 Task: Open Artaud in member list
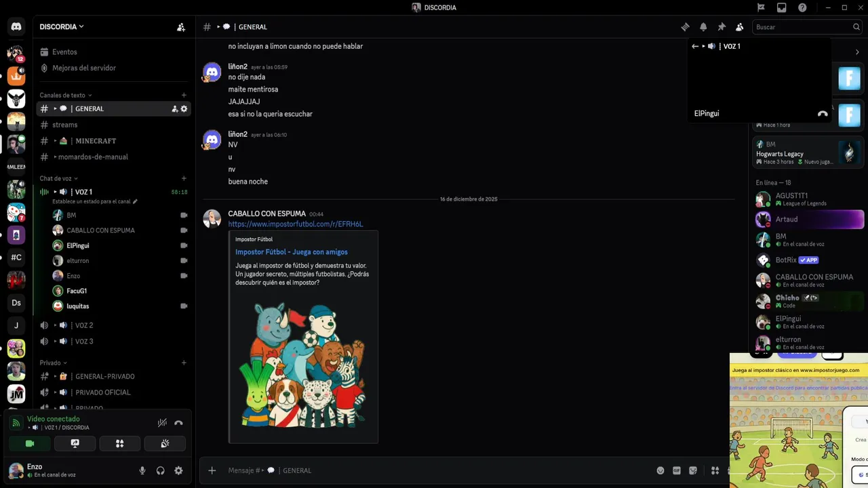(808, 220)
